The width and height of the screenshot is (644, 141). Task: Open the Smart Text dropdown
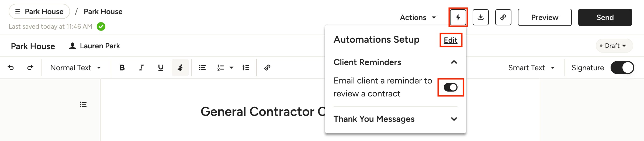531,68
